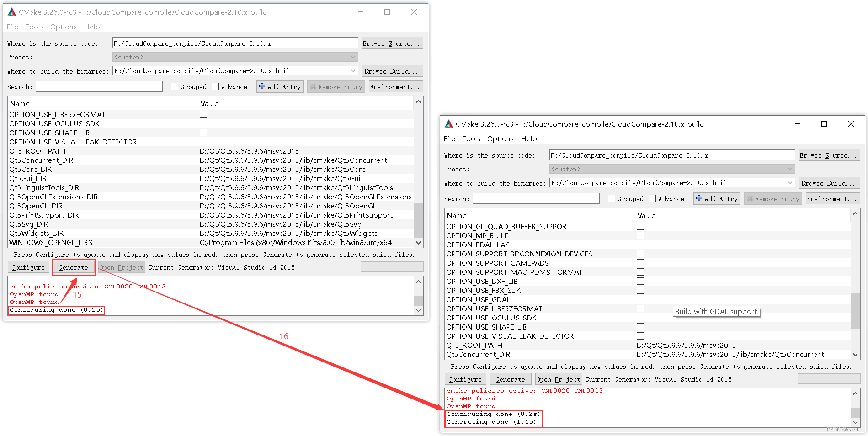Click source code path field in left window
This screenshot has height=436, width=868.
pyautogui.click(x=235, y=43)
